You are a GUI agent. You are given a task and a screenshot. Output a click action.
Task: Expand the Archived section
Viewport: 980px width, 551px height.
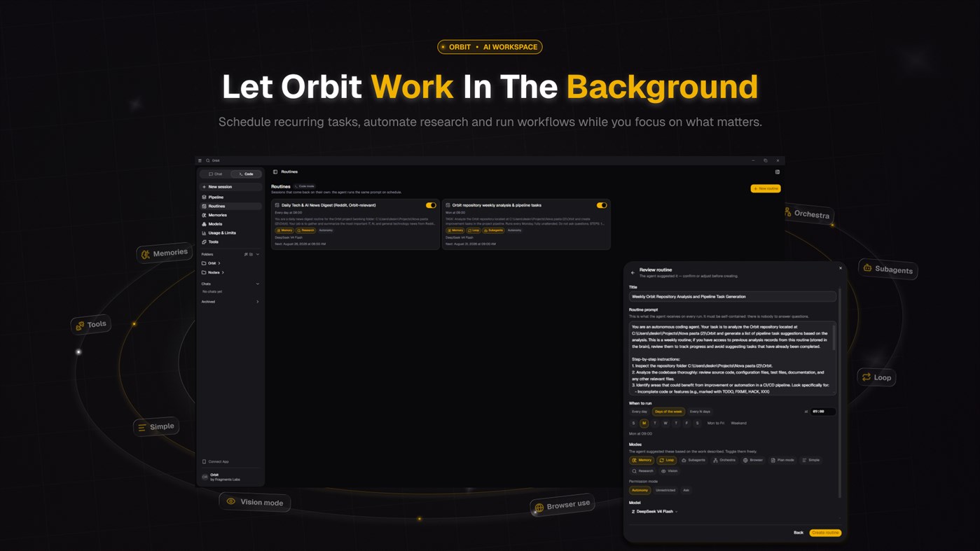coord(258,302)
